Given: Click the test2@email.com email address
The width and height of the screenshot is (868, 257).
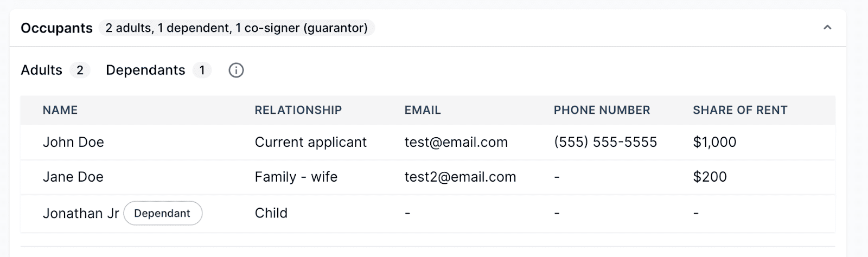Looking at the screenshot, I should tap(460, 177).
